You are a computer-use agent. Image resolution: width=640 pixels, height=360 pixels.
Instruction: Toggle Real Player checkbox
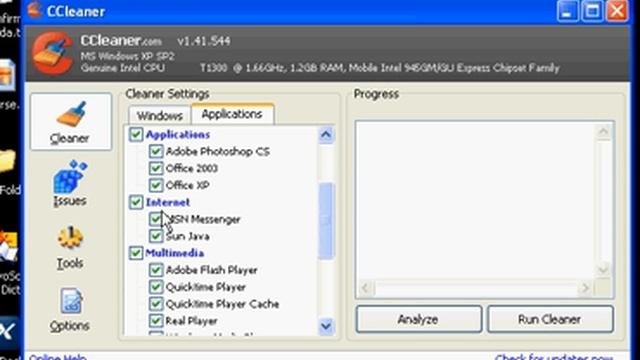coord(156,320)
